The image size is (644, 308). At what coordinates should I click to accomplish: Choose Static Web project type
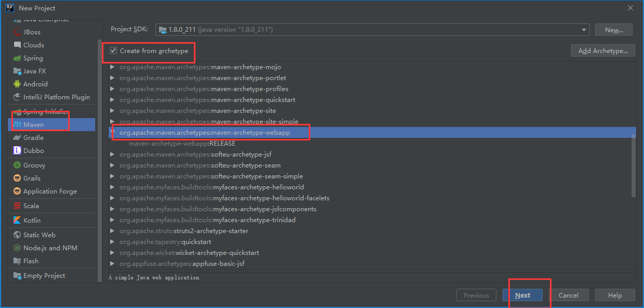point(39,235)
